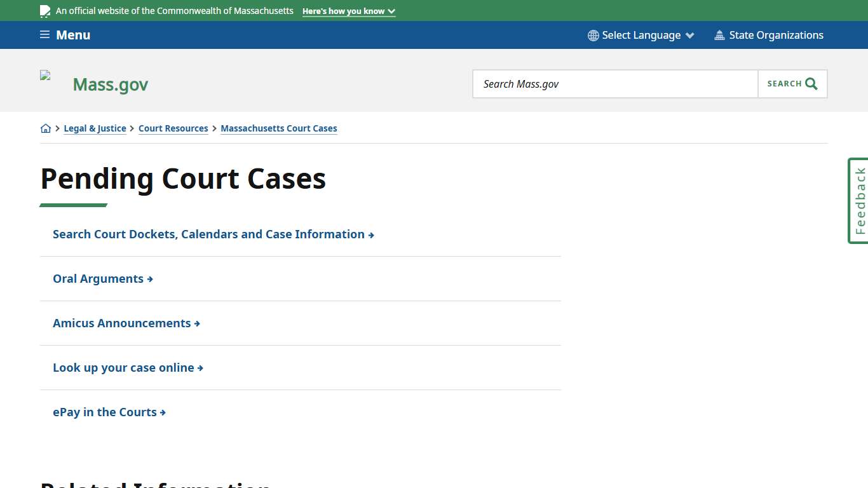The height and width of the screenshot is (488, 868).
Task: Open the hamburger Menu icon
Action: coord(44,34)
